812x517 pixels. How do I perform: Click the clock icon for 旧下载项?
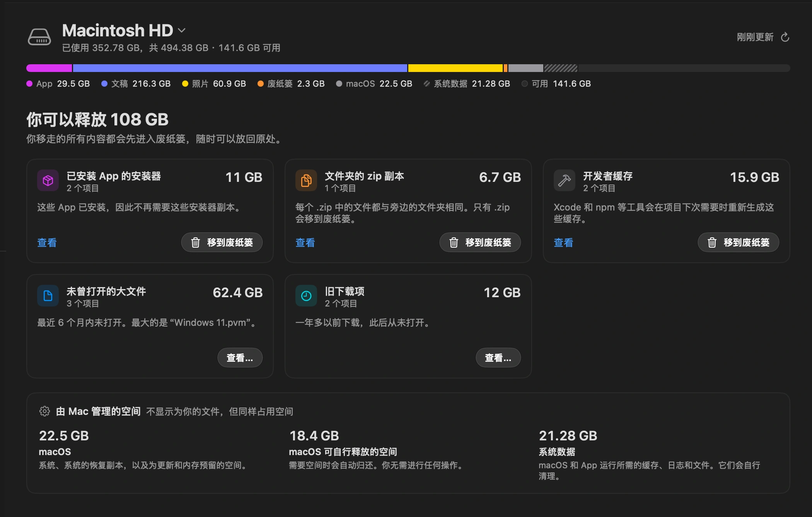pos(306,296)
